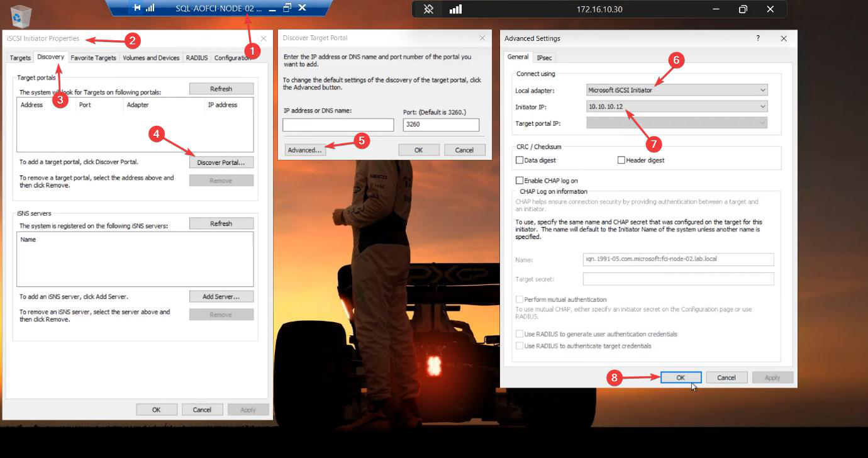868x458 pixels.
Task: Close the Discover Target Portal dialog
Action: (x=482, y=38)
